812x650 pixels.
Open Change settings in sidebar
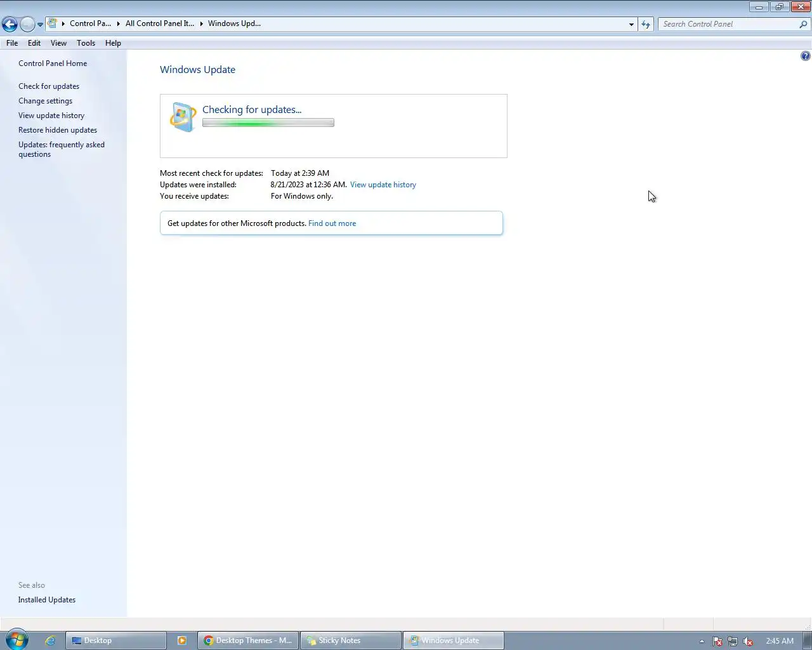pyautogui.click(x=45, y=101)
